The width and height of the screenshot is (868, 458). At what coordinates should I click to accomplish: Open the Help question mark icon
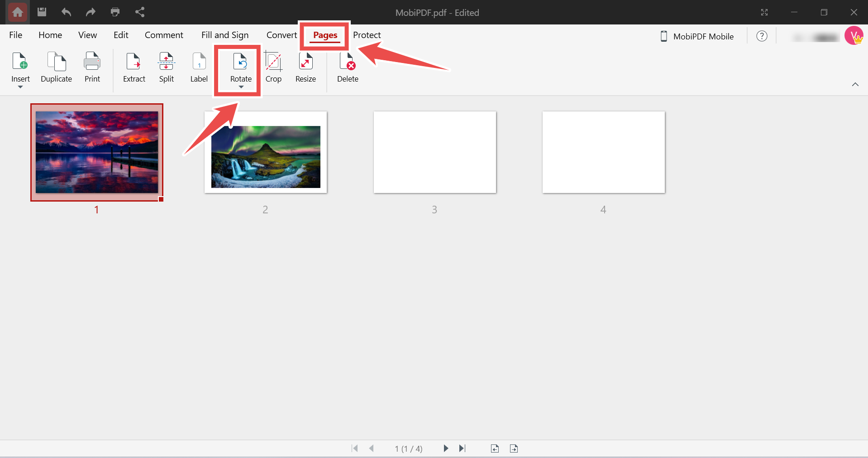tap(762, 36)
